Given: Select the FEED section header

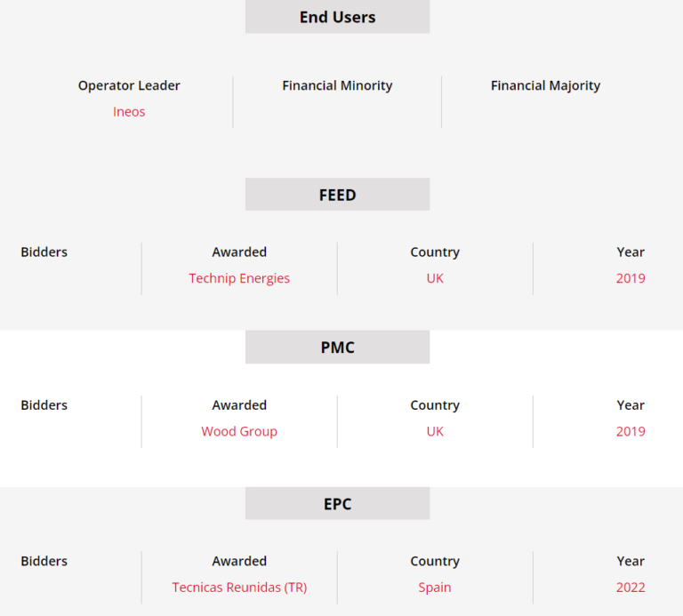Looking at the screenshot, I should (x=337, y=195).
